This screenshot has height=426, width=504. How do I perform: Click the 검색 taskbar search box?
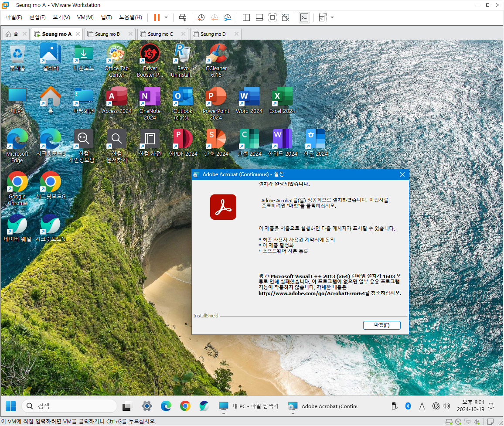click(x=69, y=406)
